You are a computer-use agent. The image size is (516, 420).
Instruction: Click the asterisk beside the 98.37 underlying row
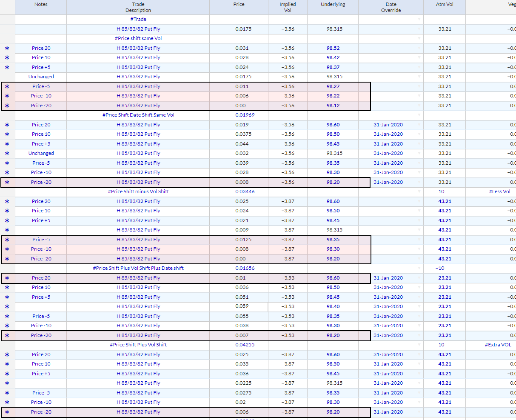7,68
